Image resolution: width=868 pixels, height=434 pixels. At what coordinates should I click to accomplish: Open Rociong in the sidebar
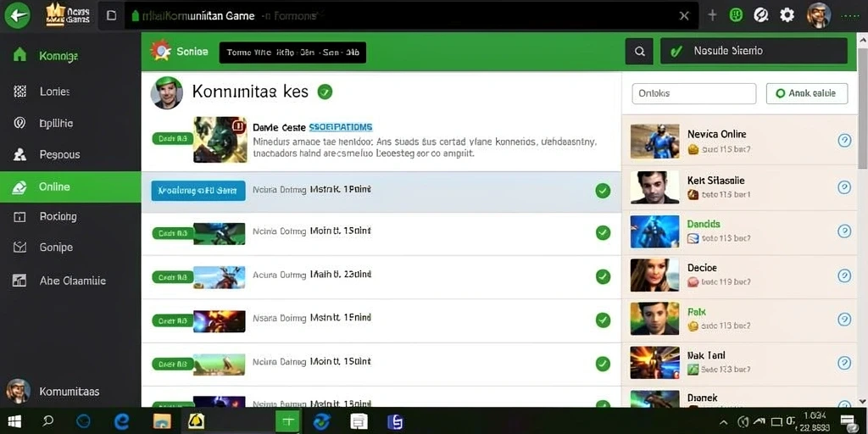point(70,216)
